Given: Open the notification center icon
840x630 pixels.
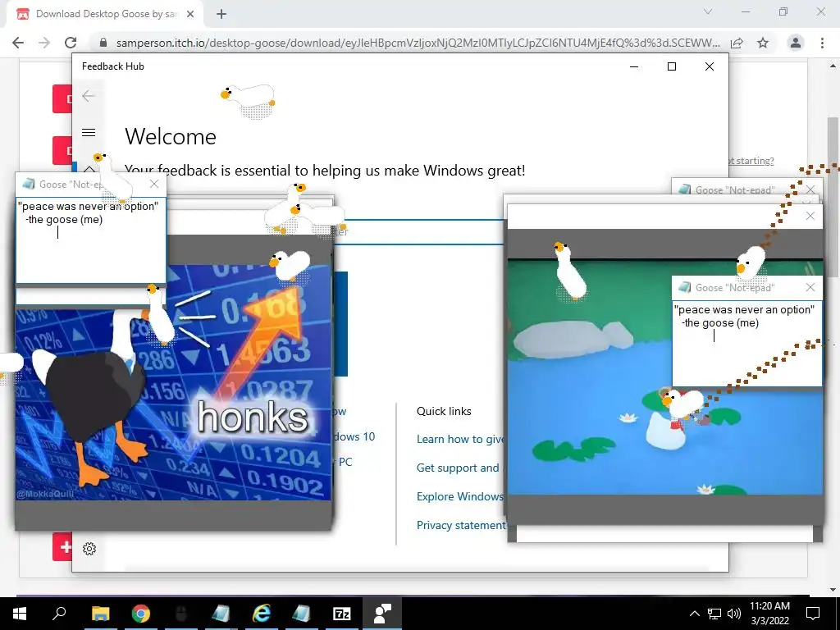Looking at the screenshot, I should [813, 614].
